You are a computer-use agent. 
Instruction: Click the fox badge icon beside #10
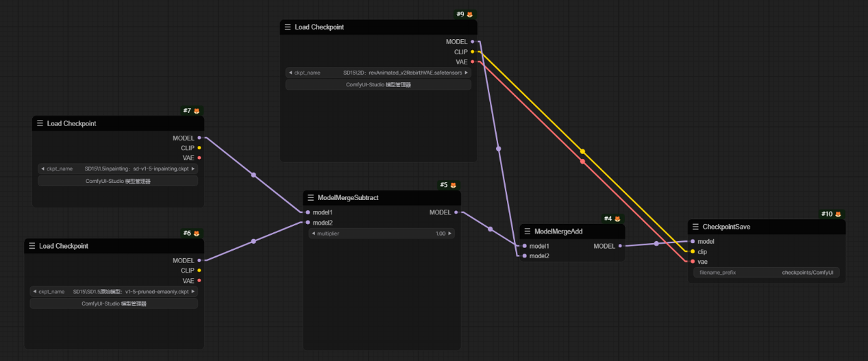838,214
